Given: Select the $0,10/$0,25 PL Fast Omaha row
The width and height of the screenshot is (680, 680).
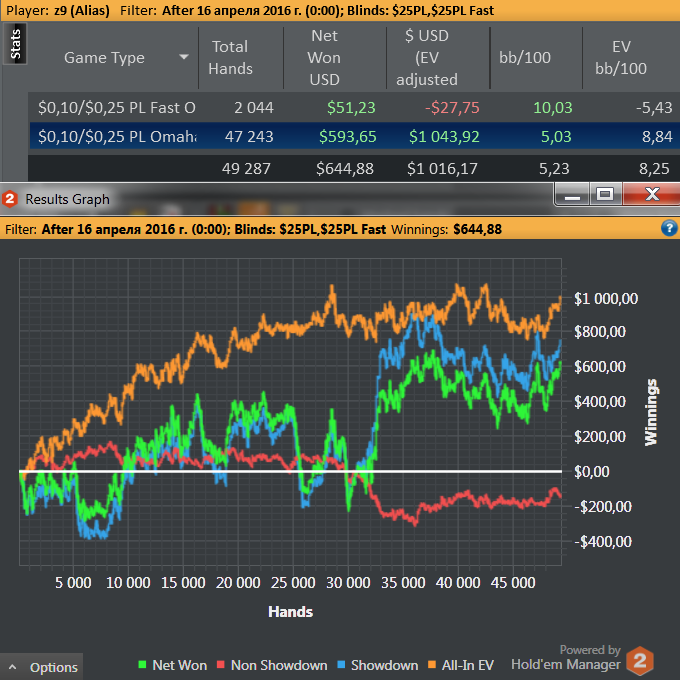Looking at the screenshot, I should tap(354, 107).
